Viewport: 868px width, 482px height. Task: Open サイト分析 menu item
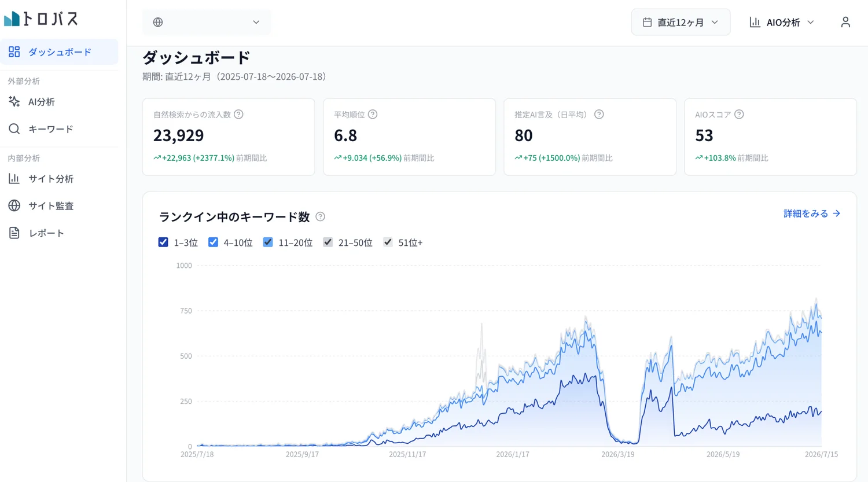coord(59,179)
